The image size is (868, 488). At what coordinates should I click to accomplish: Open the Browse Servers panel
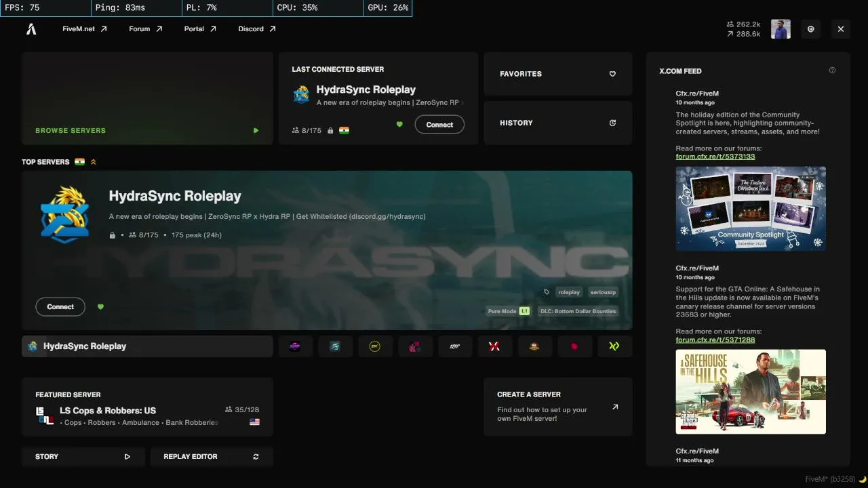pyautogui.click(x=147, y=98)
